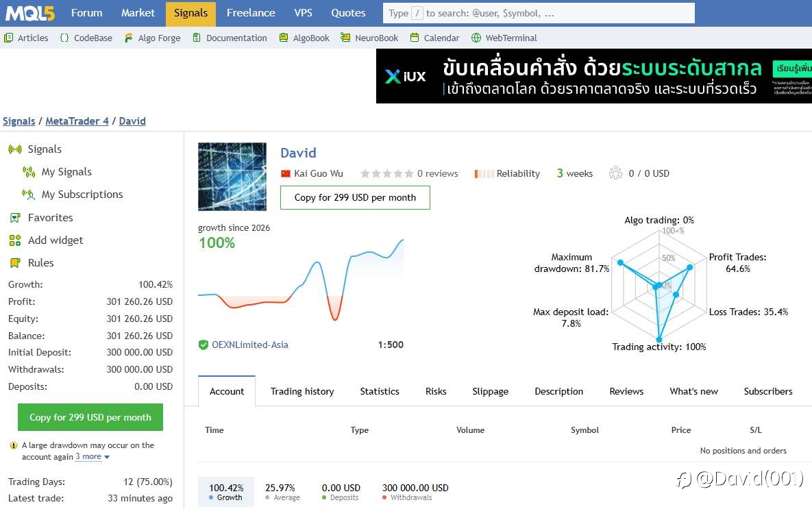Click the drawdown warning exclamation icon
Image resolution: width=812 pixels, height=509 pixels.
click(x=14, y=445)
